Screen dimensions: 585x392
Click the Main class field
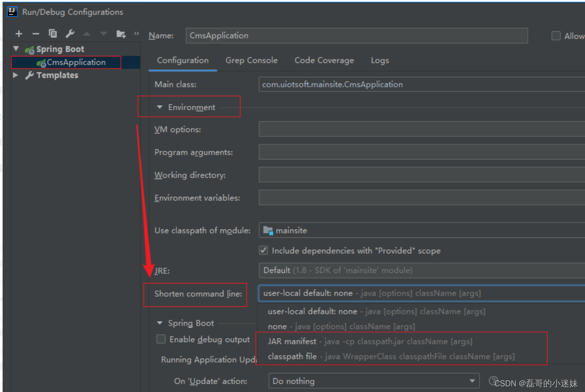point(422,84)
